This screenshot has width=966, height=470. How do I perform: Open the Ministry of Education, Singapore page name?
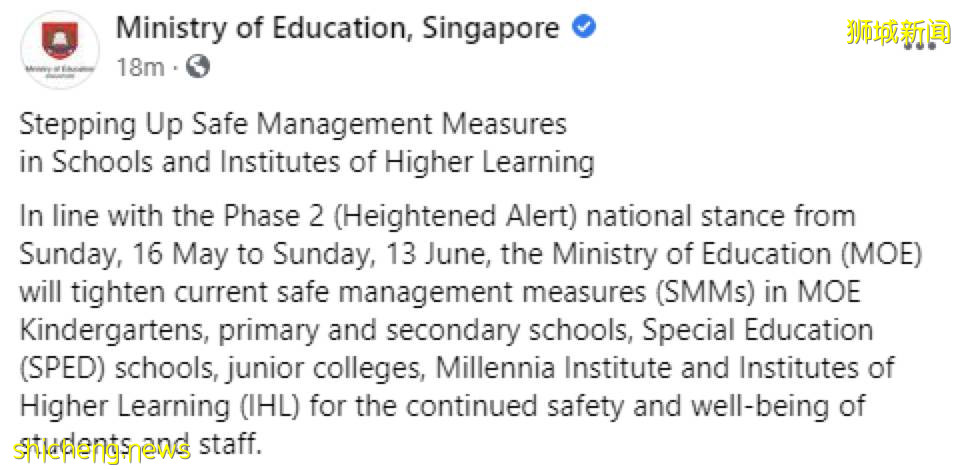pyautogui.click(x=337, y=28)
